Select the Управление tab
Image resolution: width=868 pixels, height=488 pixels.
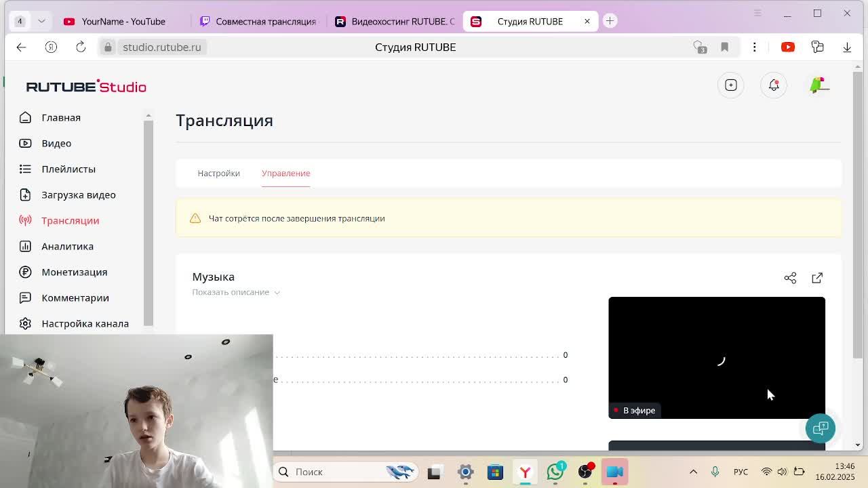[285, 173]
